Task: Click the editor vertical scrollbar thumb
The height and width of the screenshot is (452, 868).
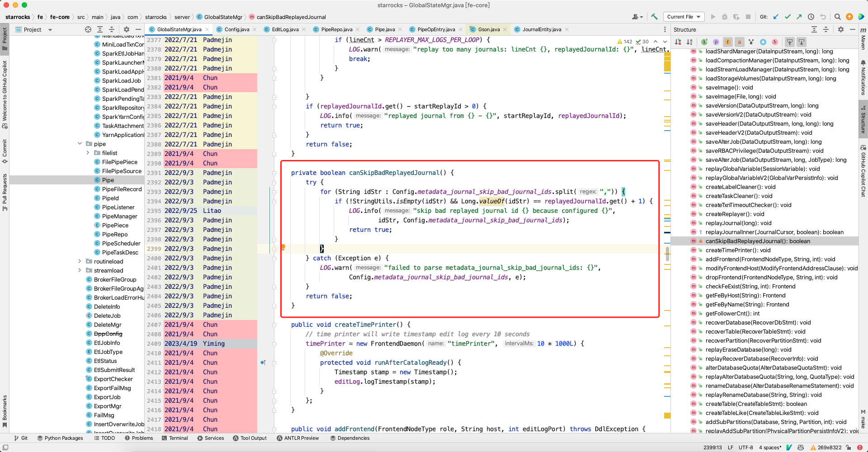Action: tap(667, 254)
